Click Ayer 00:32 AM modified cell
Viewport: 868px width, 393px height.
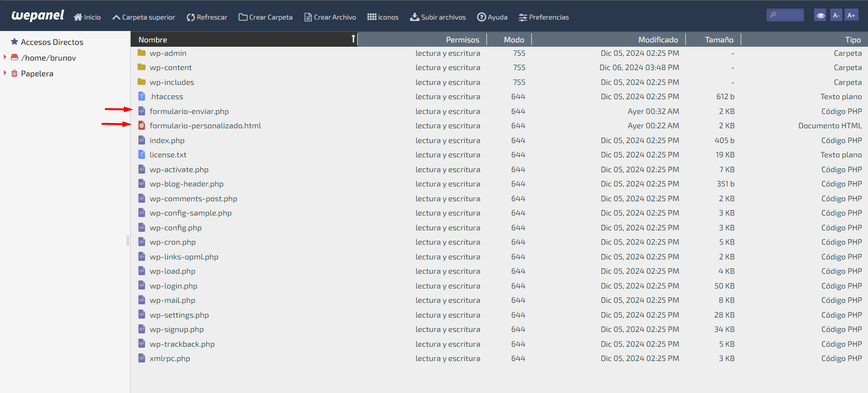pos(653,111)
